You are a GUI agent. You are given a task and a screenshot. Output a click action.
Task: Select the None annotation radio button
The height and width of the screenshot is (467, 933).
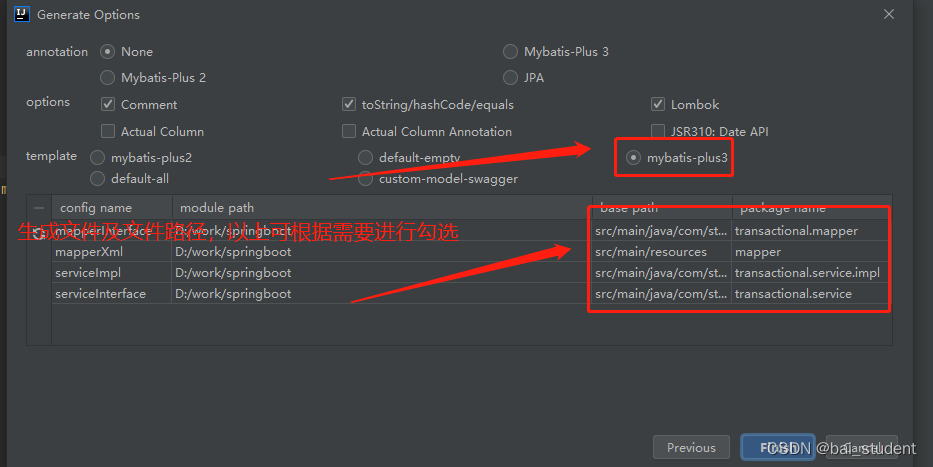pos(107,52)
